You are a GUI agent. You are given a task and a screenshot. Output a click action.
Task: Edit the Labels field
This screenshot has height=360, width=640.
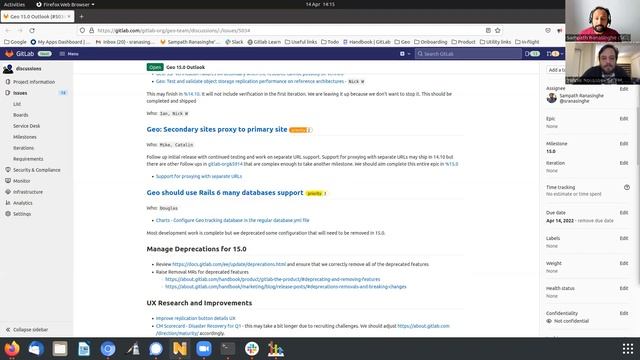coord(624,238)
